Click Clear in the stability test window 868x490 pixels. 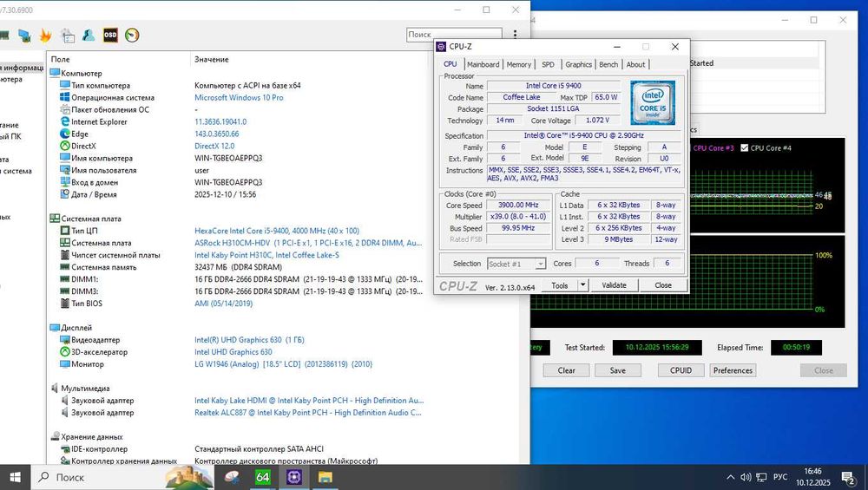tap(566, 370)
